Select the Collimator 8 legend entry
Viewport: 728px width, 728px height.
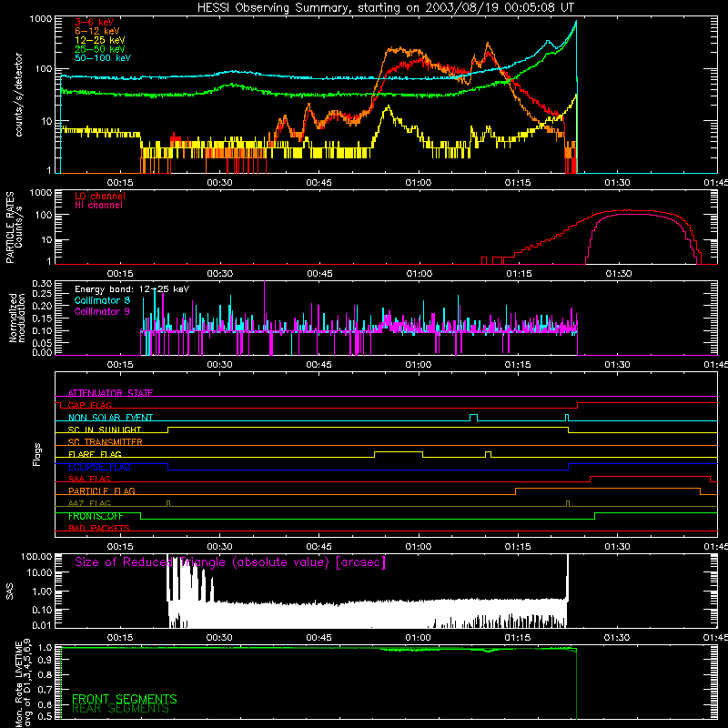[102, 300]
